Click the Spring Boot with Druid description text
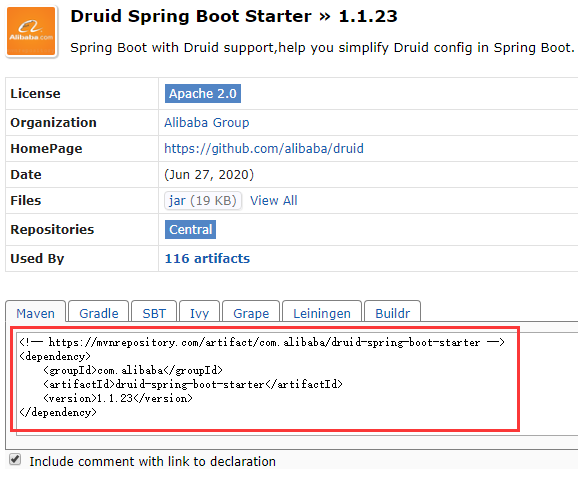The height and width of the screenshot is (482, 578). 322,48
